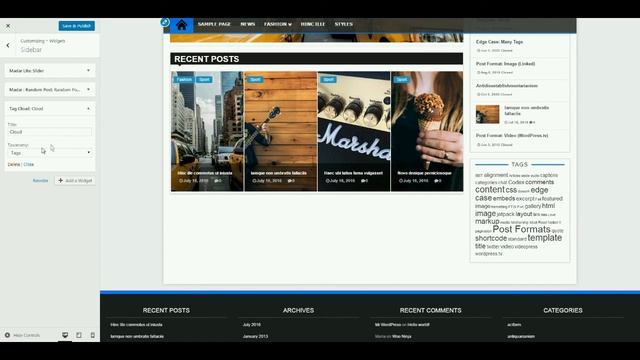Click first footer Recent Posts link
The height and width of the screenshot is (360, 640).
coord(136,325)
